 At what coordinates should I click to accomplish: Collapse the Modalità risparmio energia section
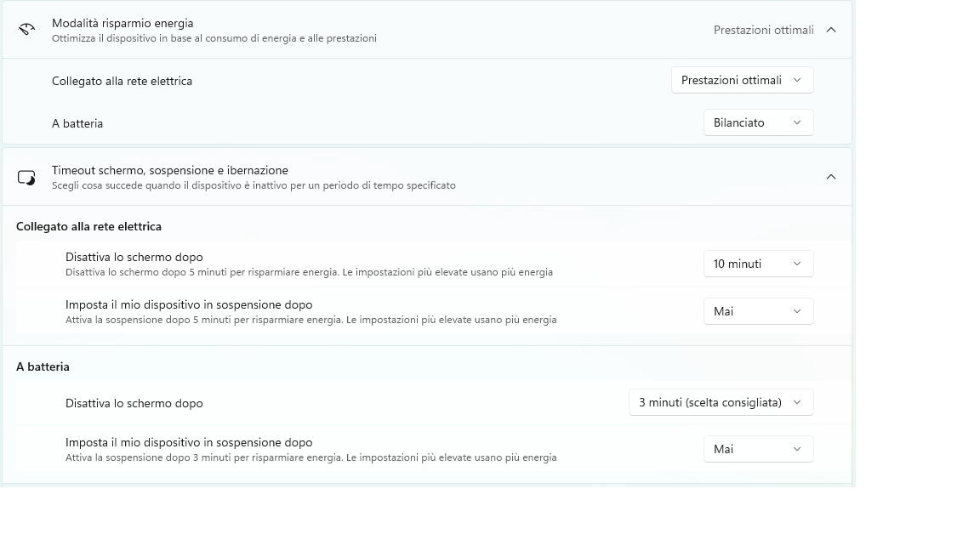(831, 30)
